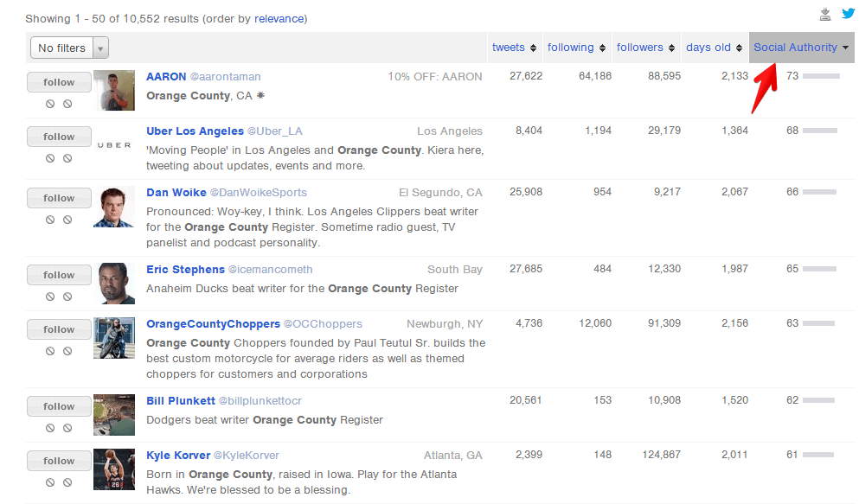Open Uber Los Angeles name link
The height and width of the screenshot is (504, 859).
[x=195, y=131]
